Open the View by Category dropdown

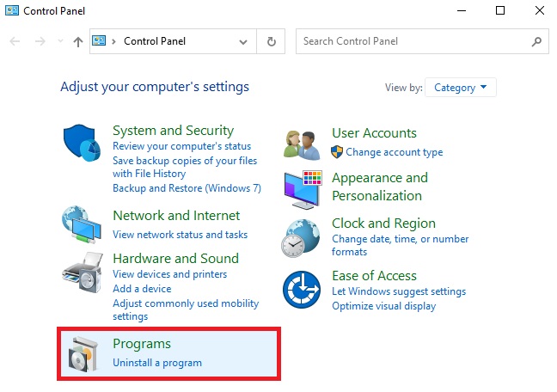pyautogui.click(x=461, y=88)
